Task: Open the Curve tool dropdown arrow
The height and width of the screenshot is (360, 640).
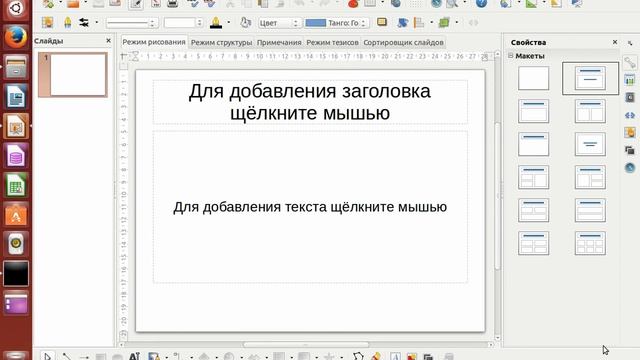Action: click(x=167, y=358)
